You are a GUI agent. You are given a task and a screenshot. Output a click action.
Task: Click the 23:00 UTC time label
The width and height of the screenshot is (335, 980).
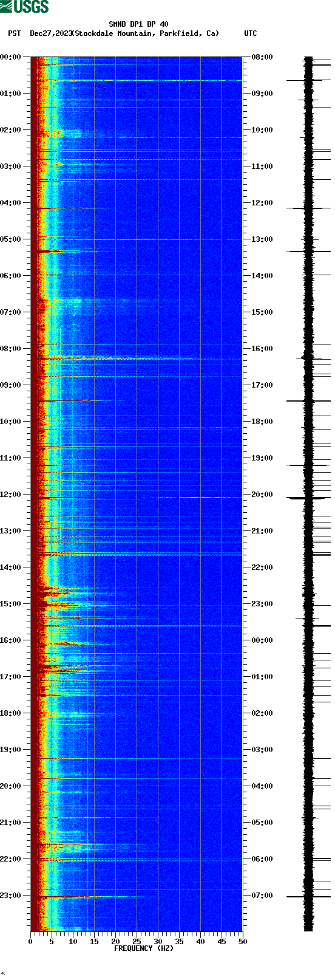[262, 604]
